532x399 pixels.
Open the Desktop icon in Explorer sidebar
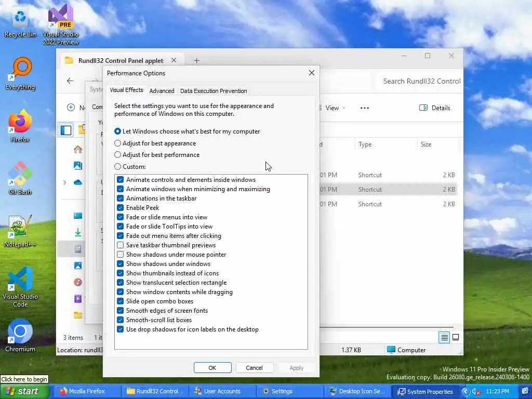(78, 216)
